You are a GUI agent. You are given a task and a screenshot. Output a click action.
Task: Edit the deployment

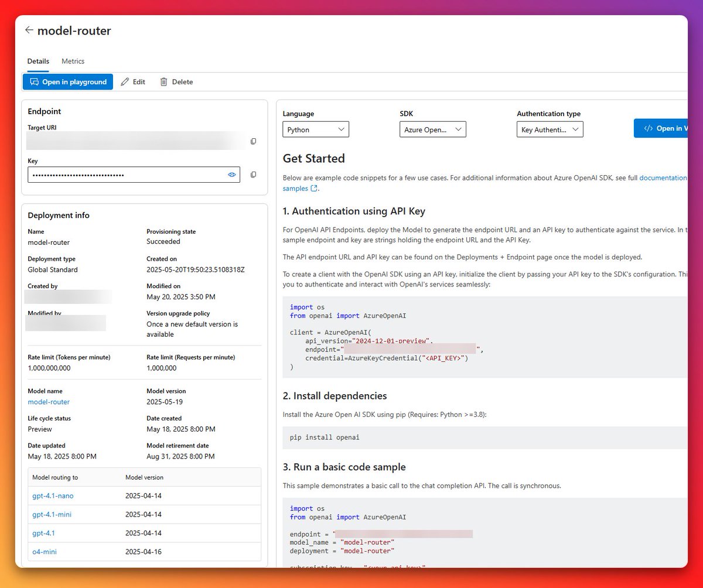click(x=133, y=81)
